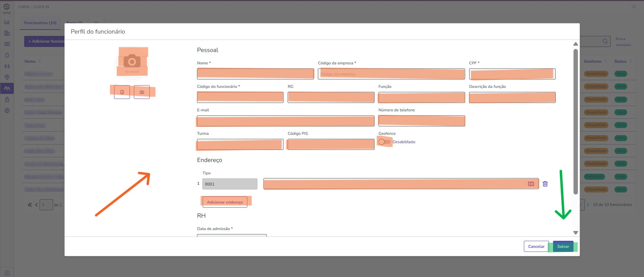Sort the list by Status column
The height and width of the screenshot is (277, 644).
pyautogui.click(x=623, y=61)
